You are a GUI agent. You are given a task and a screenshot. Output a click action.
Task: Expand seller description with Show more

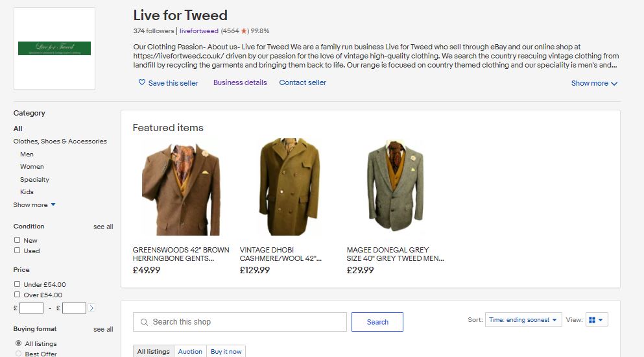pos(594,83)
